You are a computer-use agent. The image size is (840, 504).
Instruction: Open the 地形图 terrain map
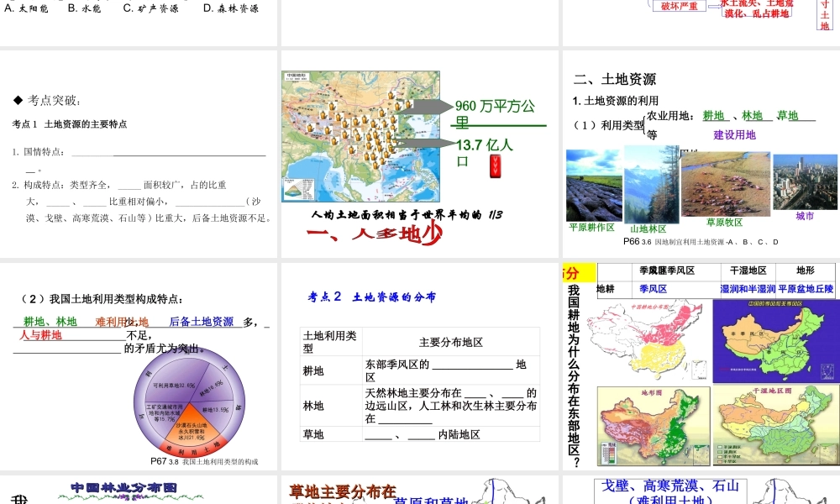point(654,426)
